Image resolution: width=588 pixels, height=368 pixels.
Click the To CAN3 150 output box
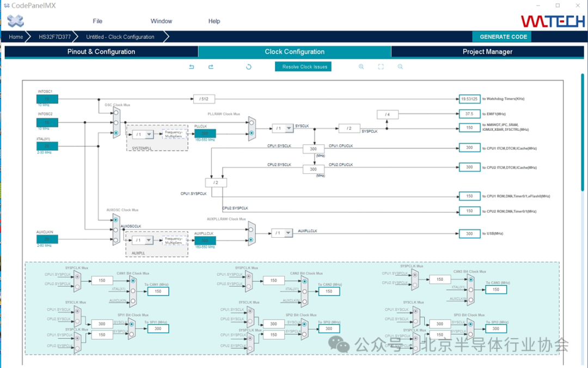(x=496, y=289)
